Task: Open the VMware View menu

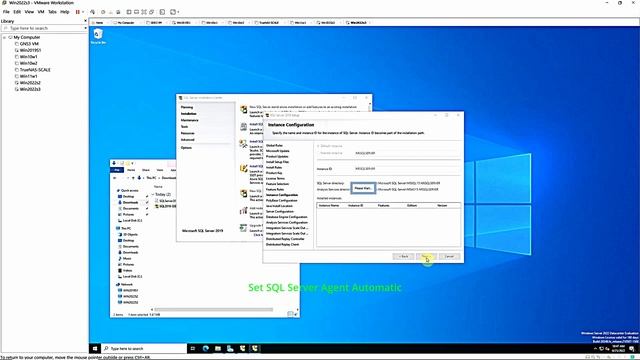Action: [x=29, y=12]
